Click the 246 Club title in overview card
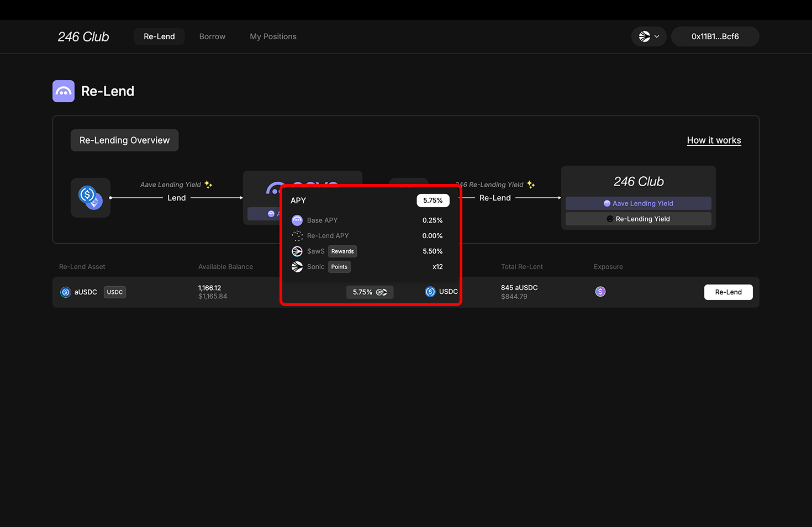Screen dimensions: 812x527 [639, 181]
